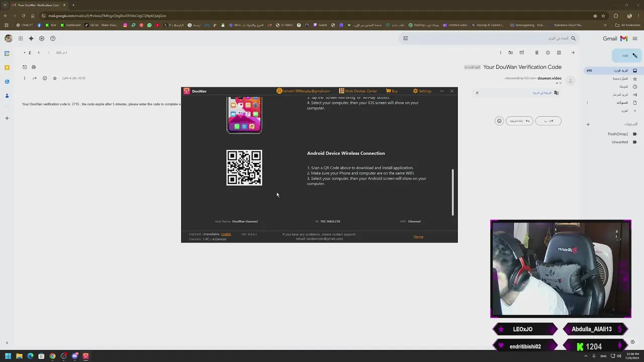The height and width of the screenshot is (362, 644).
Task: Click the Buy cart button in DouWan
Action: 392,91
